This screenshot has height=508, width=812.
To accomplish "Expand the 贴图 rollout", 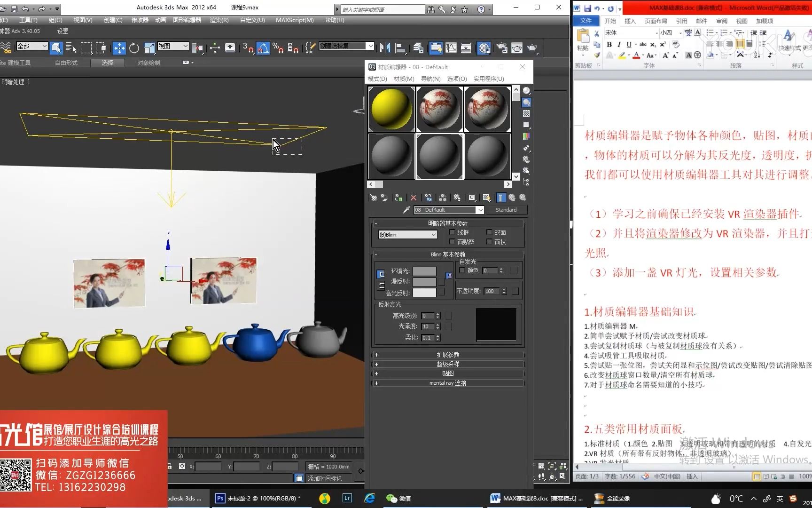I will point(448,373).
